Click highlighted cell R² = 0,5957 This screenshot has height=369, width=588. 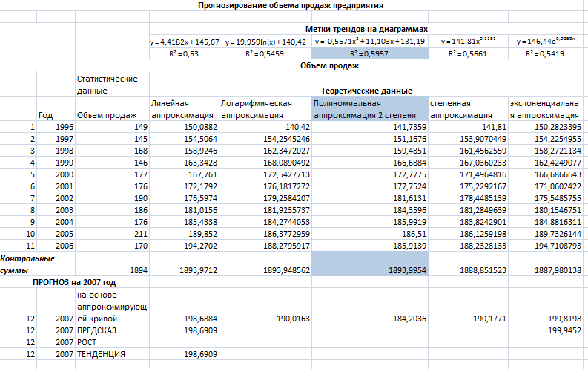370,53
